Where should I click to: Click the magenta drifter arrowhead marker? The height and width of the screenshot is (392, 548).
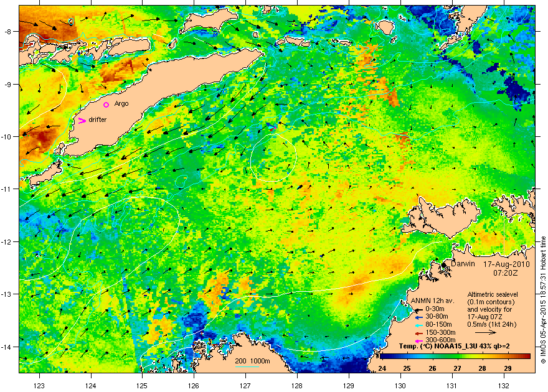coord(82,121)
